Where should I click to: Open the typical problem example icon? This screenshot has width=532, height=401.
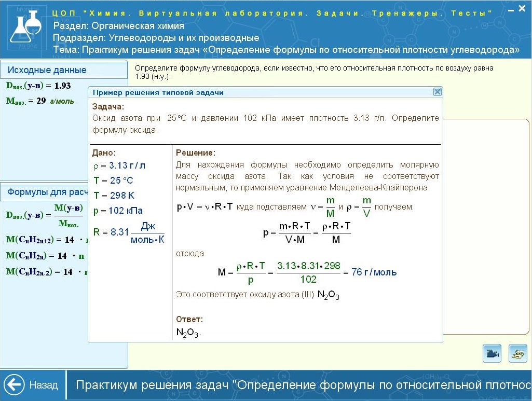click(x=517, y=353)
